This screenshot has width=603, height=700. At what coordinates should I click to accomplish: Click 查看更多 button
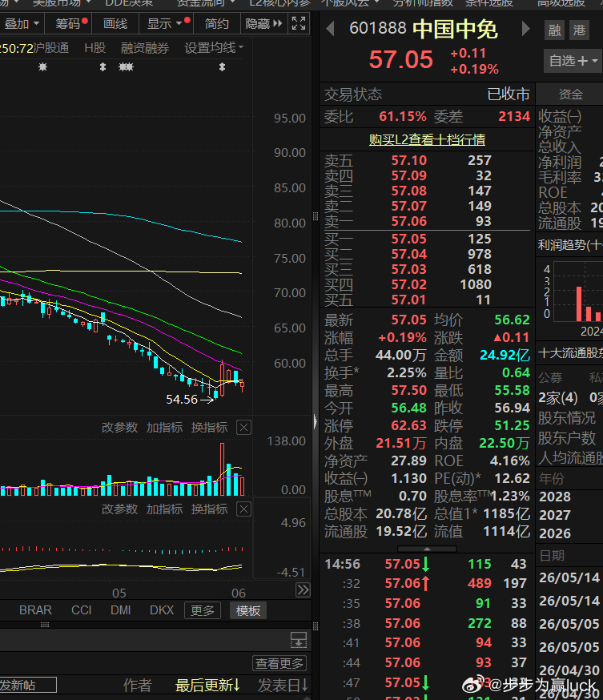click(279, 663)
